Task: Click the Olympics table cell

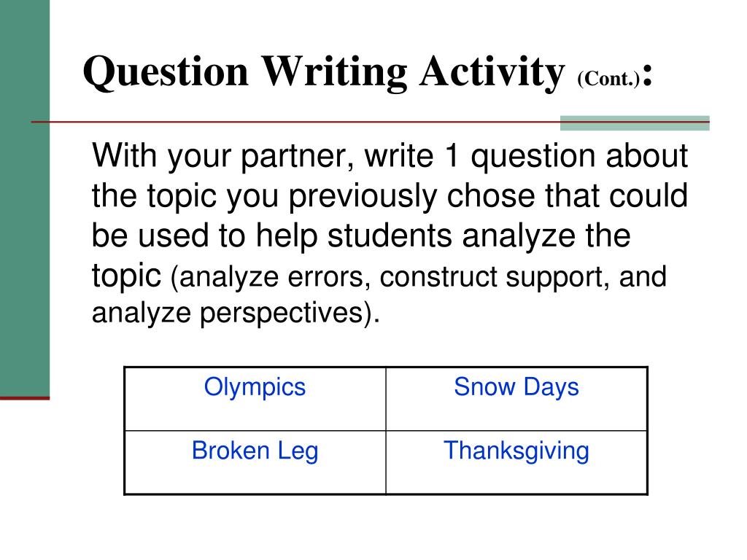Action: (255, 399)
